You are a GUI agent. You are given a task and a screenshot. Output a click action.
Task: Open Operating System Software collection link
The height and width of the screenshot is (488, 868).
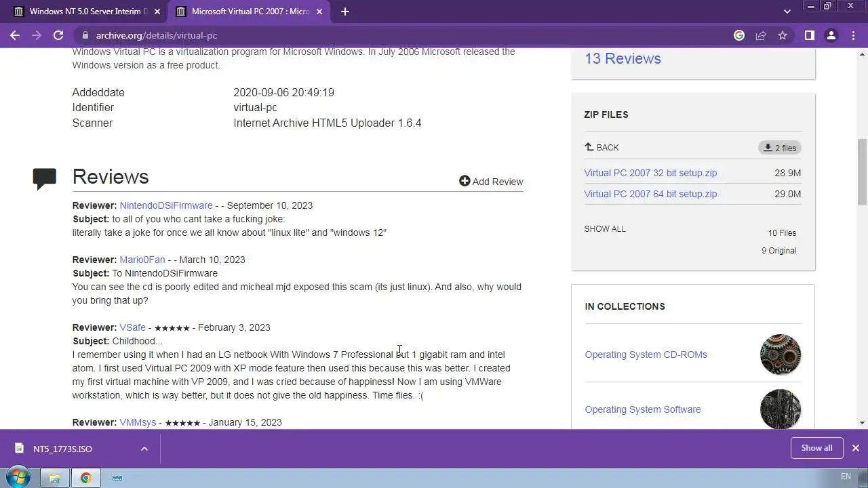tap(643, 409)
